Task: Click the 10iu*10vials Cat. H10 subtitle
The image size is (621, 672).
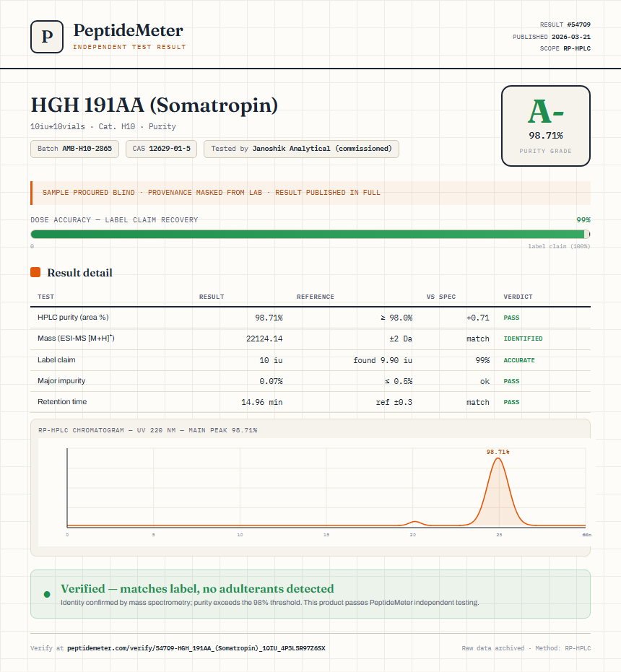Action: (103, 126)
